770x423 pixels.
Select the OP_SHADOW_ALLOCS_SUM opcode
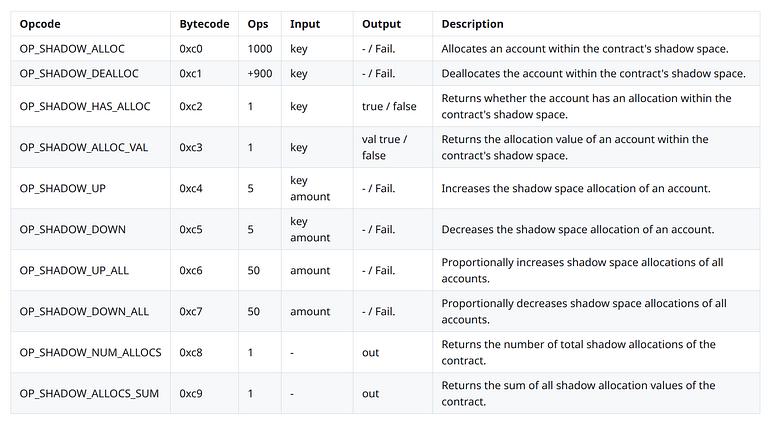pyautogui.click(x=89, y=394)
